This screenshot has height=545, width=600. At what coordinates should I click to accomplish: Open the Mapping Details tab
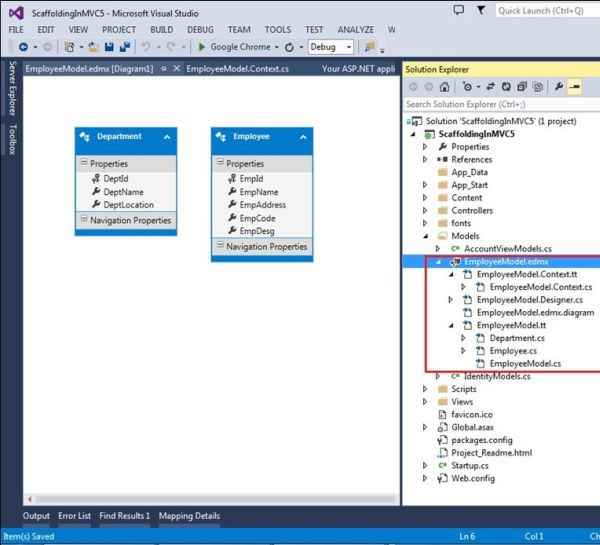click(x=189, y=516)
